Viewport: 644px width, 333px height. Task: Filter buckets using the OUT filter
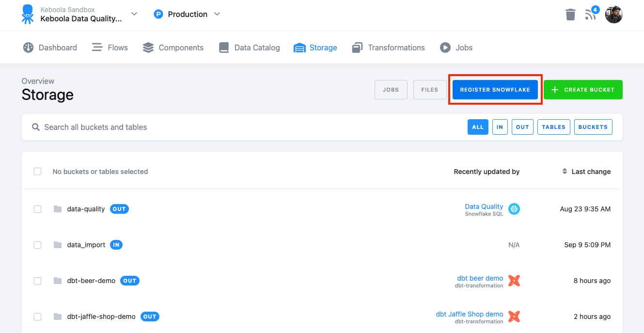[x=522, y=127]
